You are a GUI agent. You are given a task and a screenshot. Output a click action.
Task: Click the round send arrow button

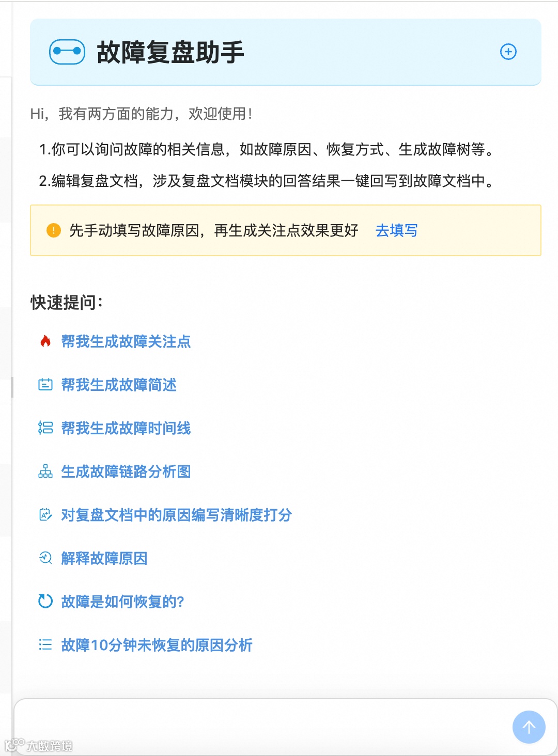click(529, 727)
